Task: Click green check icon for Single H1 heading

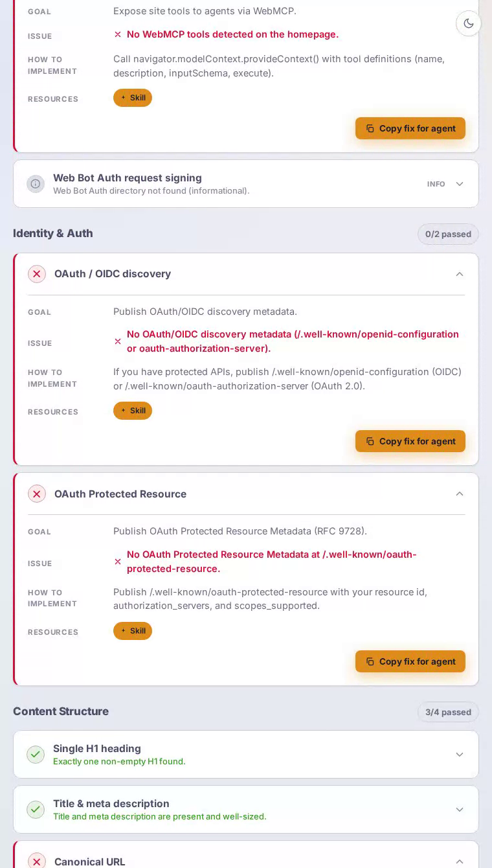Action: [36, 755]
